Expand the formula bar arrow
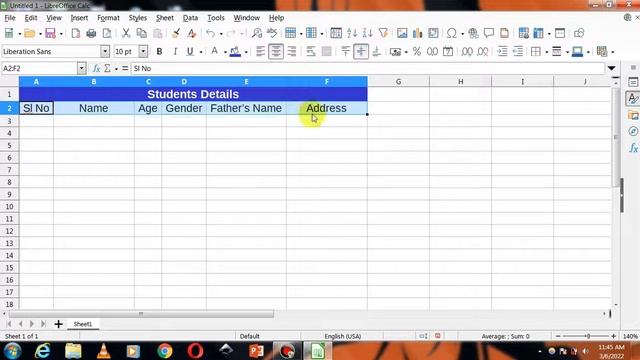Screen dimensions: 640x360 pos(611,68)
